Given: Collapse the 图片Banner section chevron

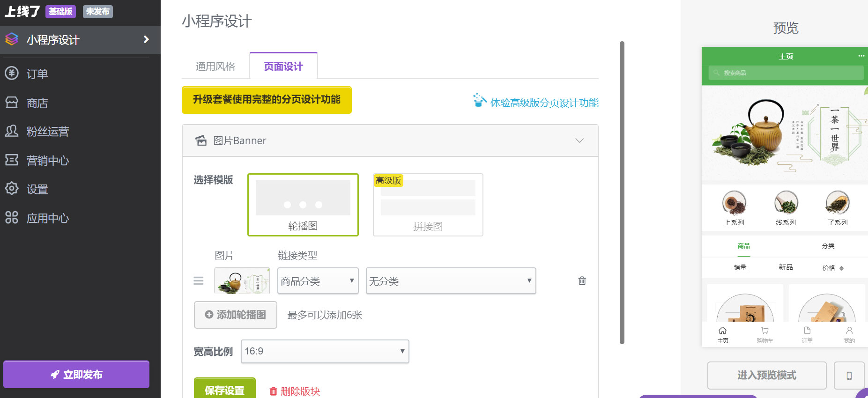Looking at the screenshot, I should click(x=579, y=140).
